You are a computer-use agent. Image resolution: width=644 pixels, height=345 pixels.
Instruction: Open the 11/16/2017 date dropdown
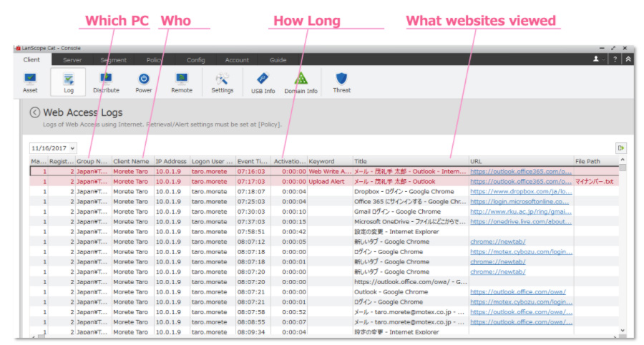[x=53, y=148]
